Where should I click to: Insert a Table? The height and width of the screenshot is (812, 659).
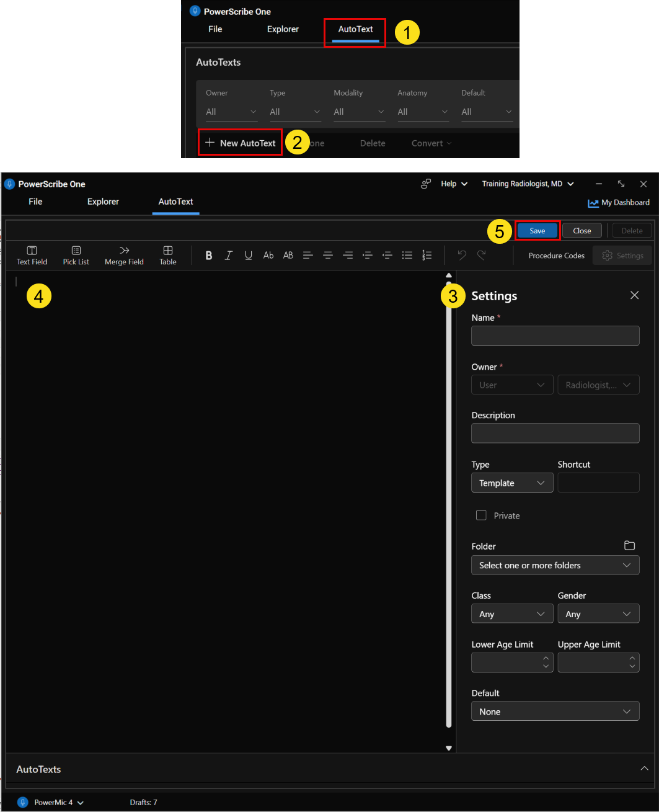[x=168, y=256]
